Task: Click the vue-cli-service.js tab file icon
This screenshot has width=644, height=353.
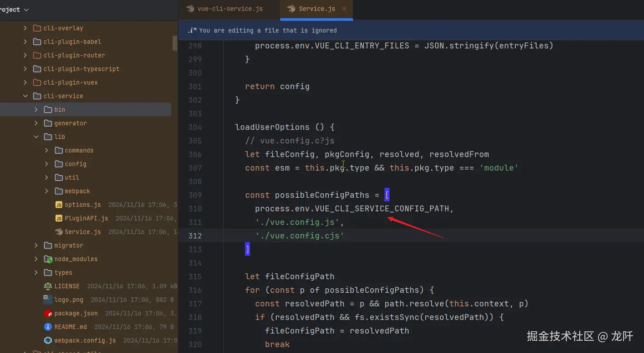Action: [x=190, y=9]
